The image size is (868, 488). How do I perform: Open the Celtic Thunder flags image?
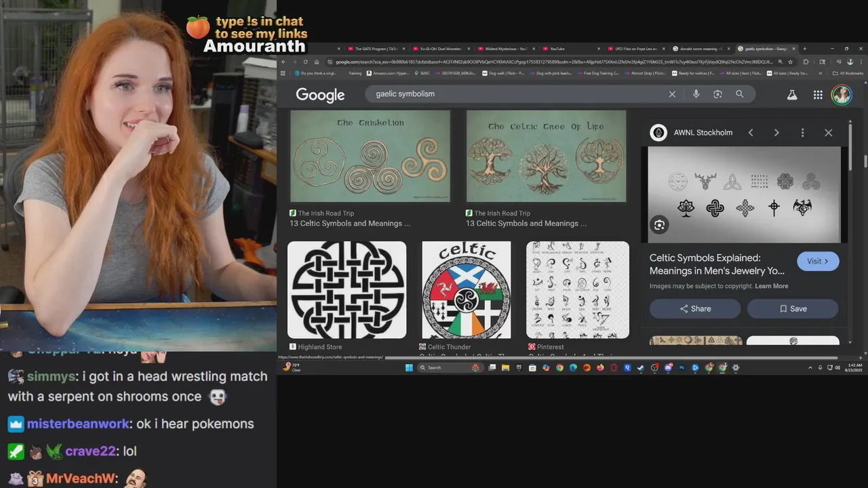click(x=467, y=290)
